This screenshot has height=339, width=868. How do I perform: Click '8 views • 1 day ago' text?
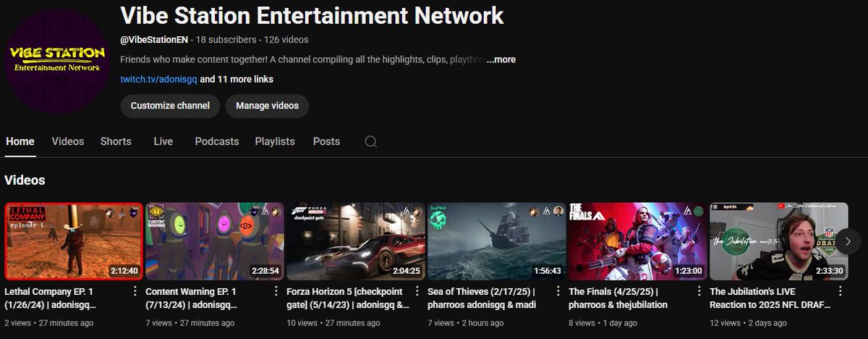pyautogui.click(x=603, y=323)
